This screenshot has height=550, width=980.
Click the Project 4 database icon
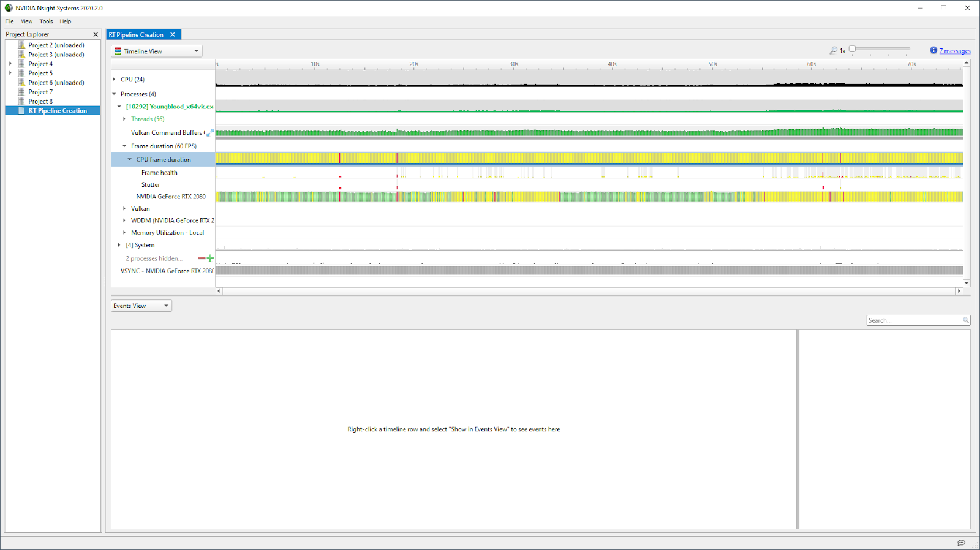pyautogui.click(x=21, y=64)
